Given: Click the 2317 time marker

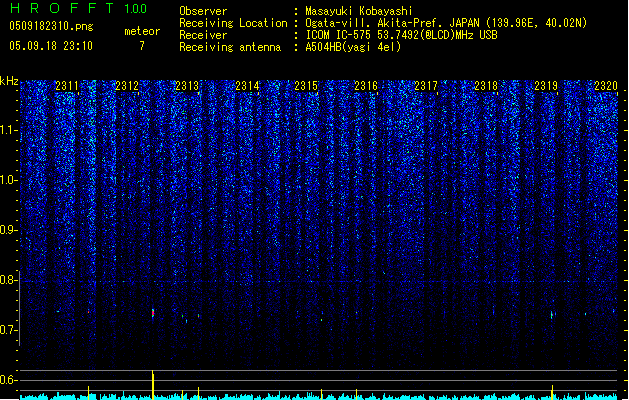Looking at the screenshot, I should (x=426, y=86).
